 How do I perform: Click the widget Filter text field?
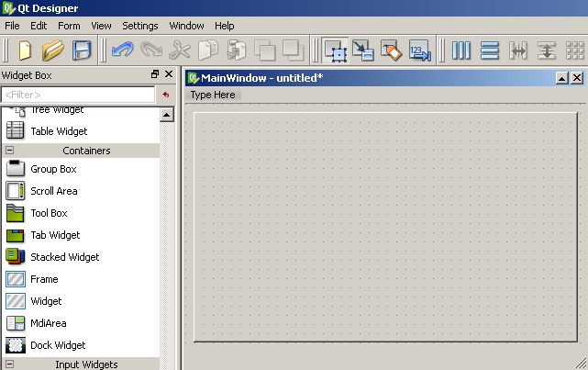(78, 95)
